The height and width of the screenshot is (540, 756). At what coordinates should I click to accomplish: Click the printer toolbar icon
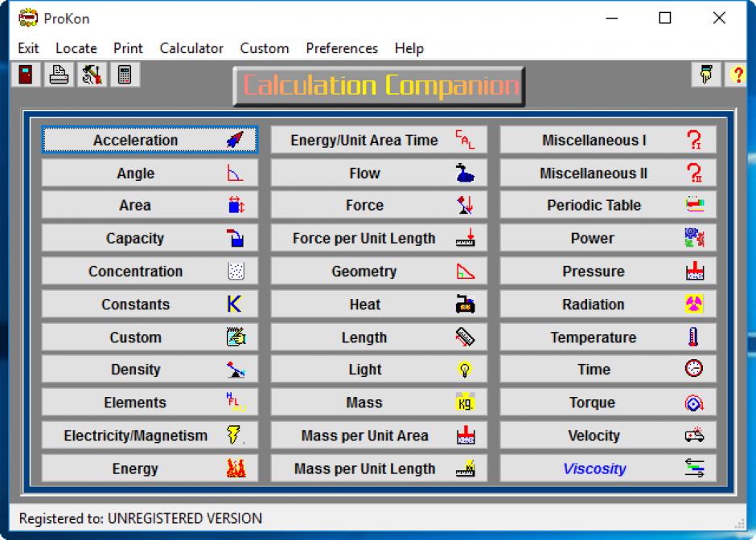(59, 75)
